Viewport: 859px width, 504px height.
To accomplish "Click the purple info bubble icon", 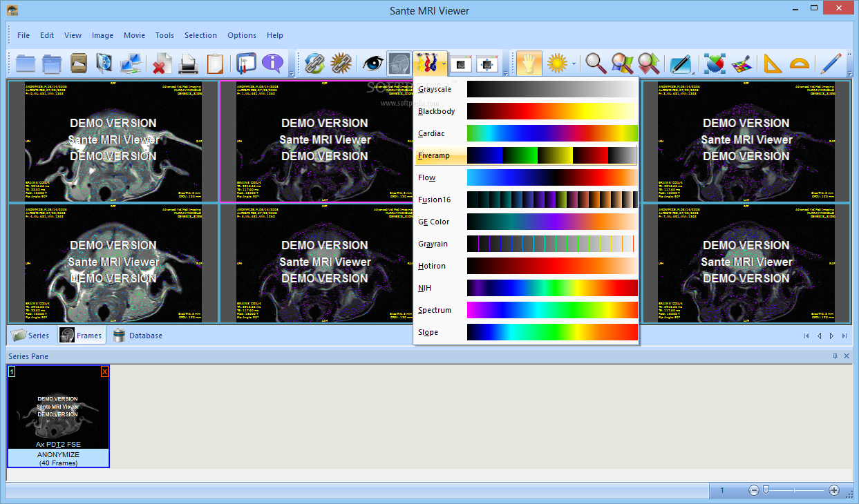I will (x=272, y=64).
